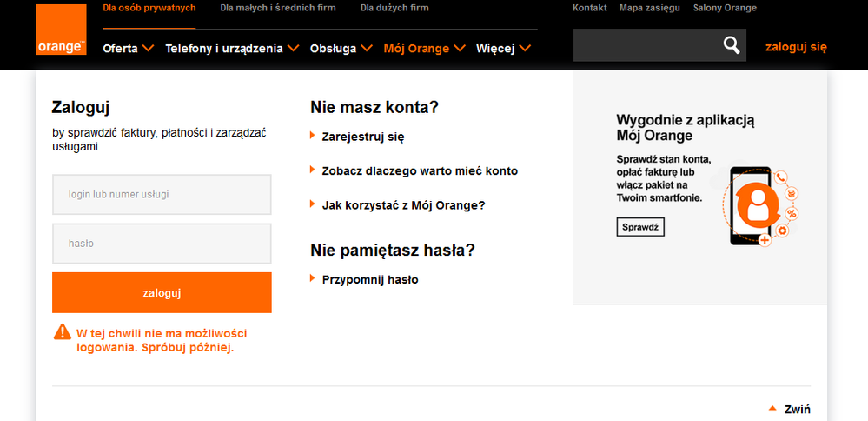Expand the Więcej menu
The width and height of the screenshot is (868, 421).
coord(502,49)
